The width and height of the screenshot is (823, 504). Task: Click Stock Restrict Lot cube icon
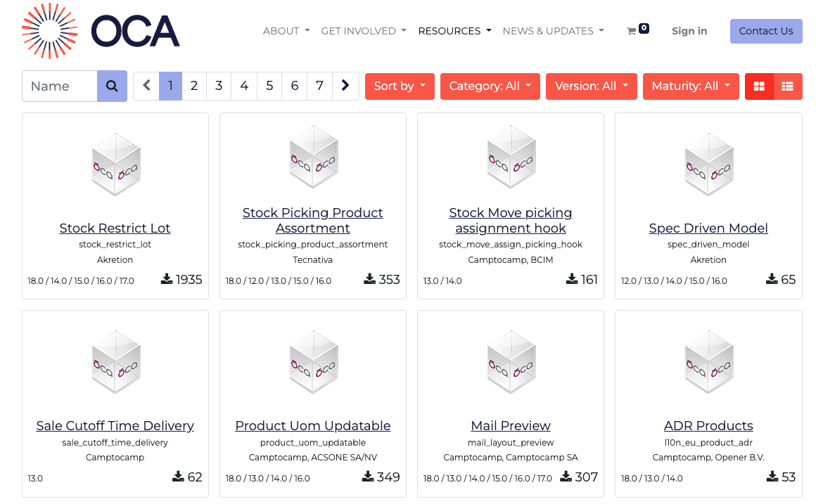pos(115,164)
